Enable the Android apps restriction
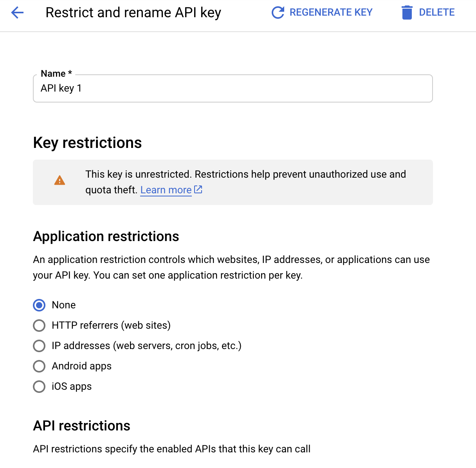 [39, 366]
